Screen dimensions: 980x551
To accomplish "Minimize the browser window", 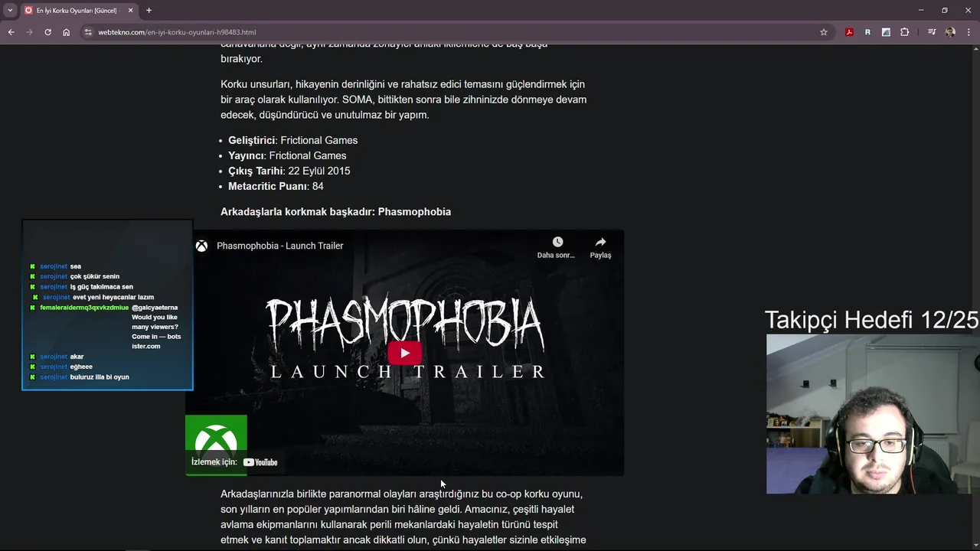I will (921, 10).
